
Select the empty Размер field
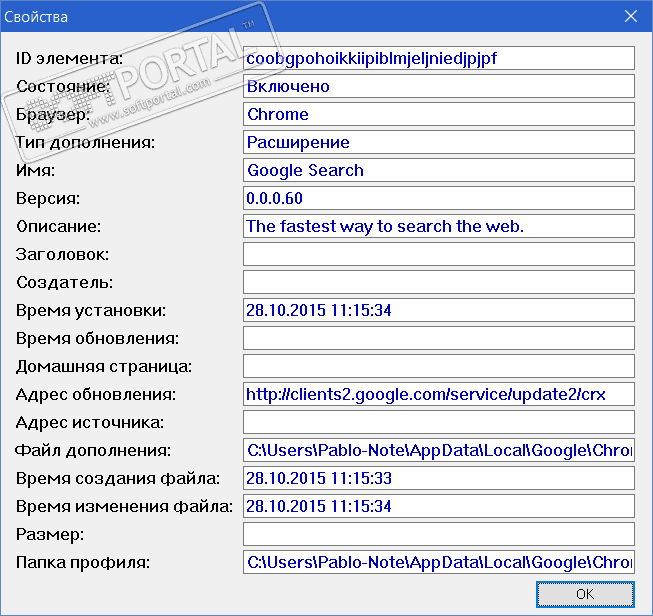point(439,534)
